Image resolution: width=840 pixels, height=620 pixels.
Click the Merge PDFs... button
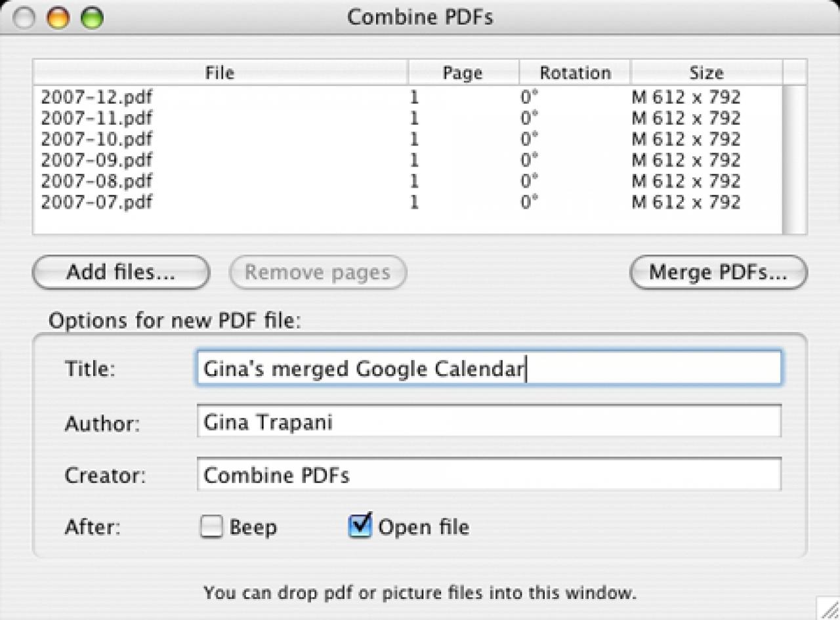[718, 272]
